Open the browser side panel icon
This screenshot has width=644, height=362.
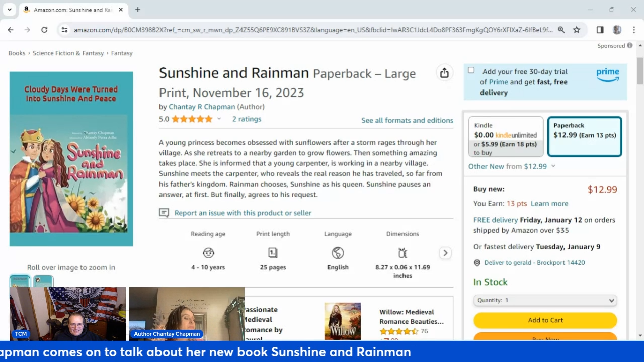tap(600, 30)
